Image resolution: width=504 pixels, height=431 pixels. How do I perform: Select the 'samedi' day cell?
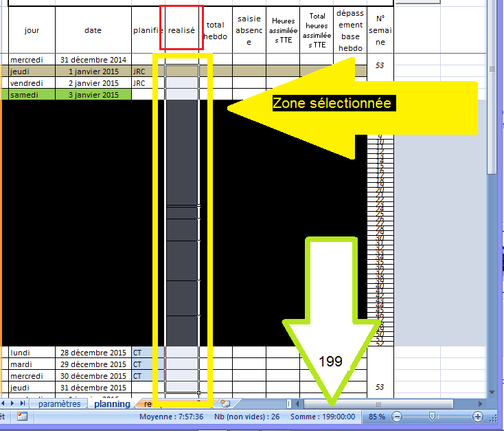pyautogui.click(x=32, y=95)
